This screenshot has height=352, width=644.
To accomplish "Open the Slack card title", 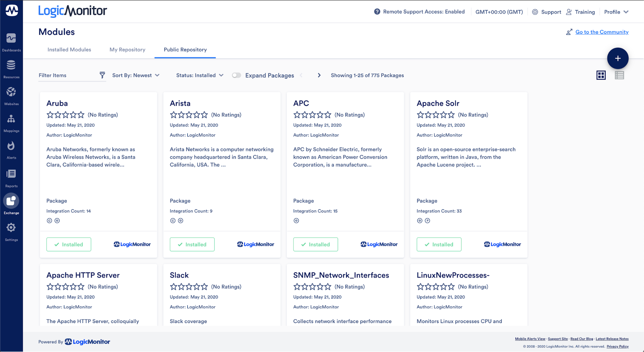I will click(179, 275).
